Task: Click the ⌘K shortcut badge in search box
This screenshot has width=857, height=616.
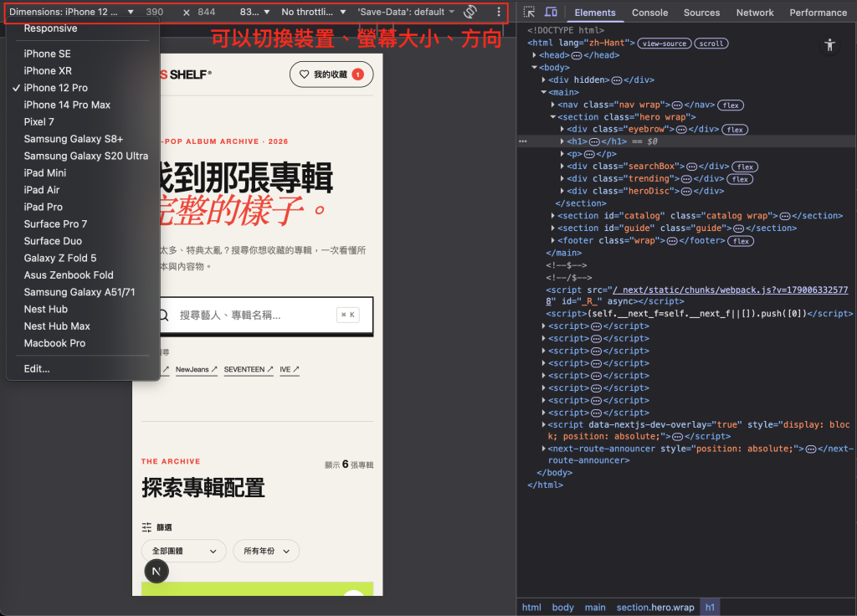Action: tap(347, 315)
